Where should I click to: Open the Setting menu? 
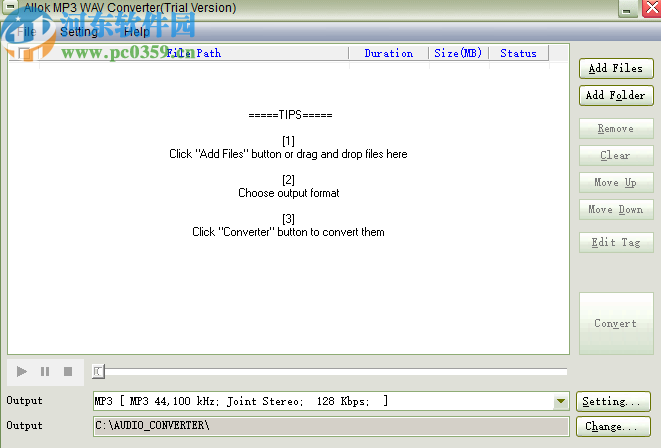coord(79,32)
